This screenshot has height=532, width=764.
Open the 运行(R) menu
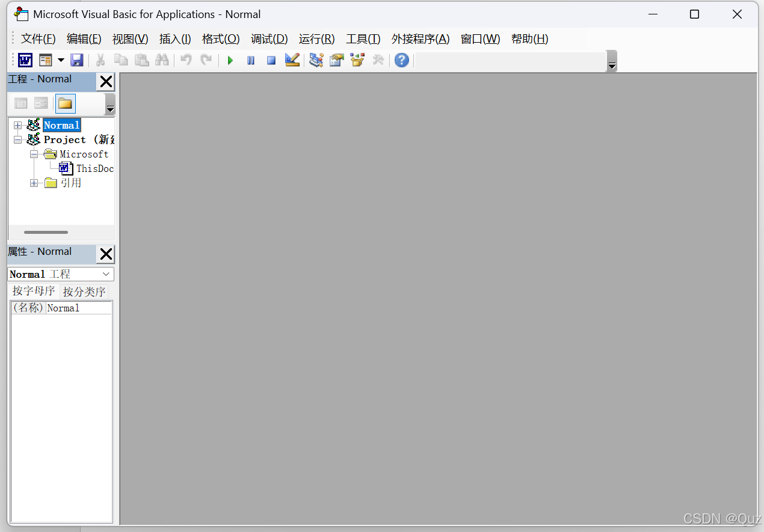click(x=316, y=39)
